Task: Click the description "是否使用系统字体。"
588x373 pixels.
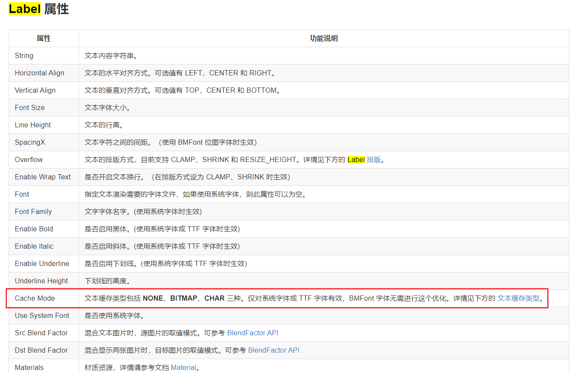Action: coord(114,315)
